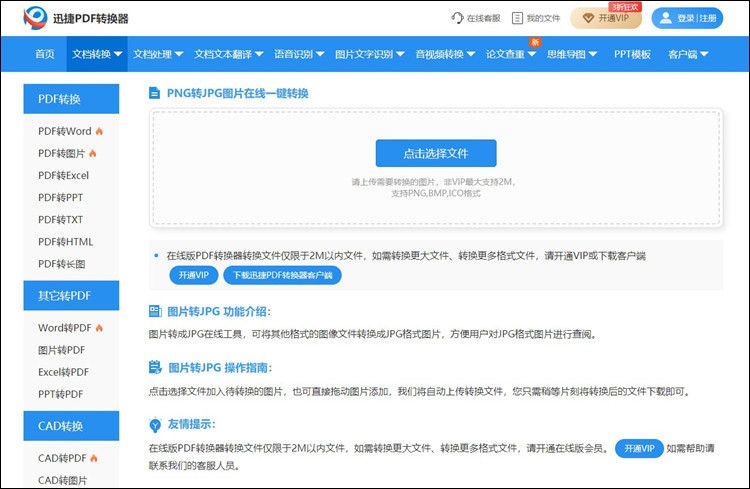Select the CAD转换 sidebar section header
Viewport: 750px width, 489px height.
pyautogui.click(x=71, y=426)
